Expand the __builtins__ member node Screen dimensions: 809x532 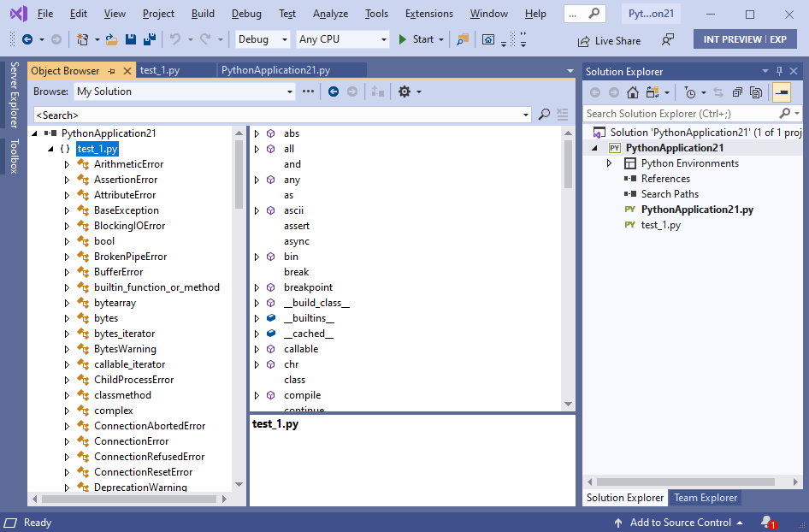click(257, 318)
